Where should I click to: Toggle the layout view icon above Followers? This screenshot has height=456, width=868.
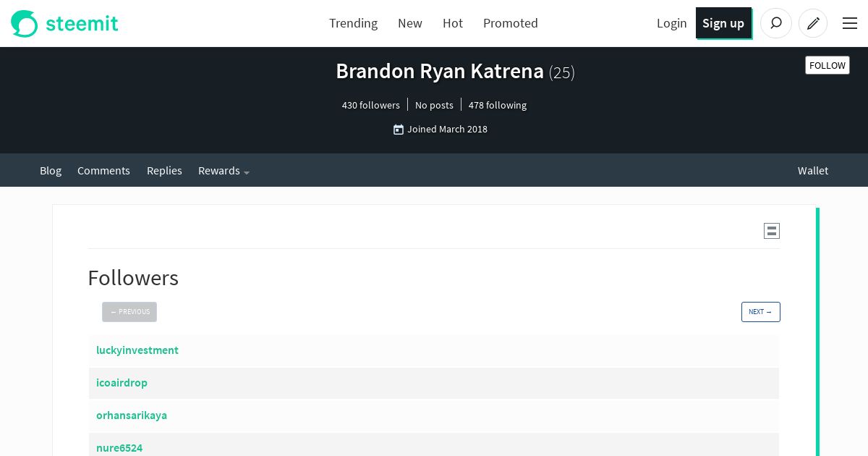coord(772,231)
